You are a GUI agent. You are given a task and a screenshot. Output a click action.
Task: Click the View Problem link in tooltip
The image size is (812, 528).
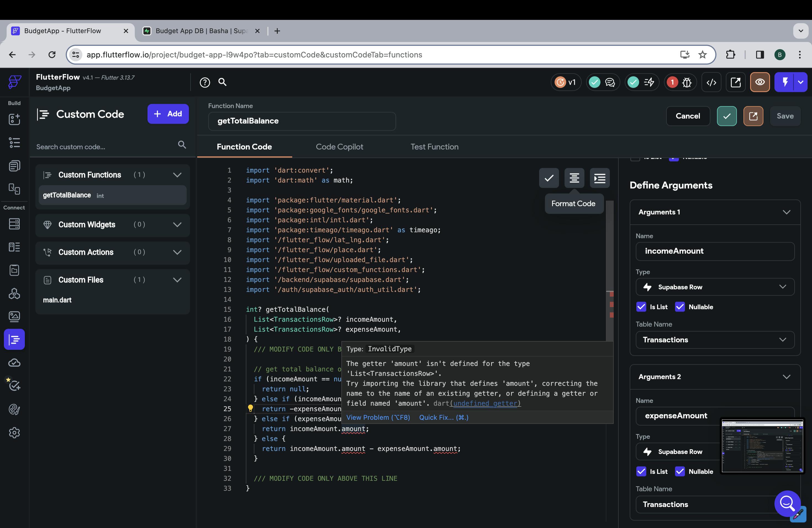coord(378,418)
